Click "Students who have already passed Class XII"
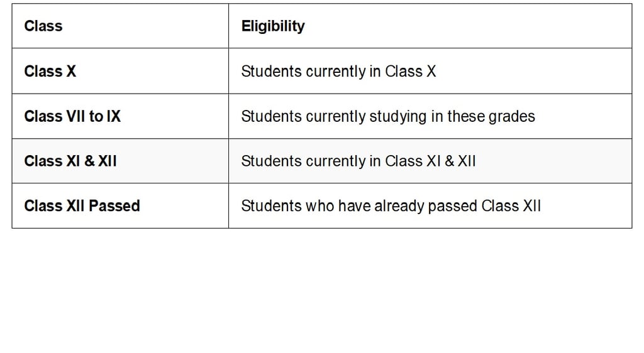Viewport: 644px width, 353px height. click(391, 206)
